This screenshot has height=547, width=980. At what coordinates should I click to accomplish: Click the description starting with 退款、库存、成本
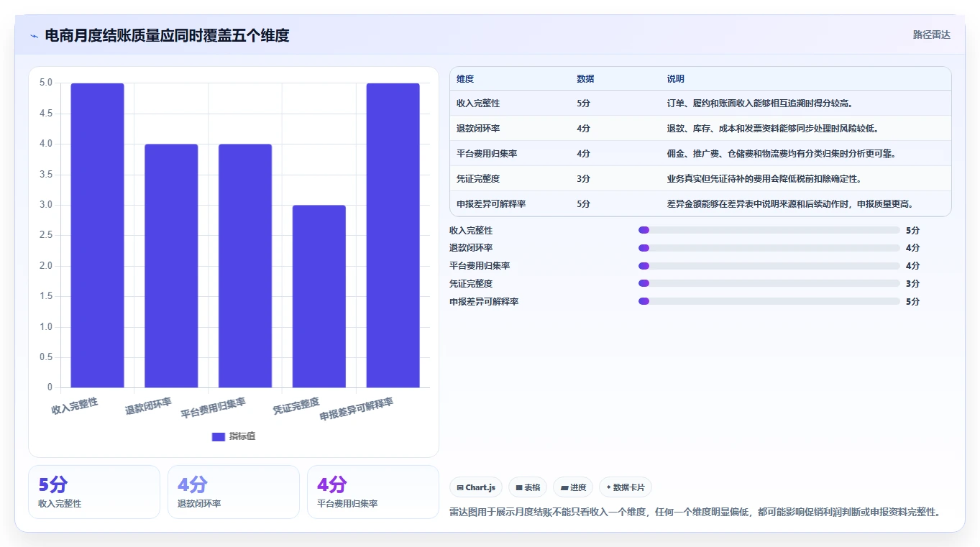773,129
